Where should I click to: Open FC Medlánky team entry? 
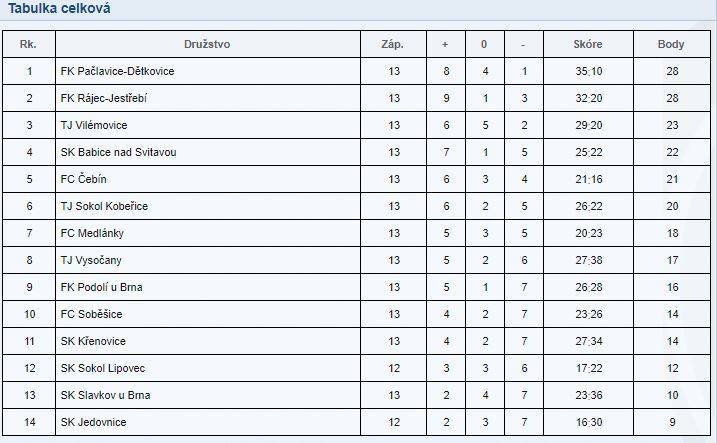coord(92,233)
